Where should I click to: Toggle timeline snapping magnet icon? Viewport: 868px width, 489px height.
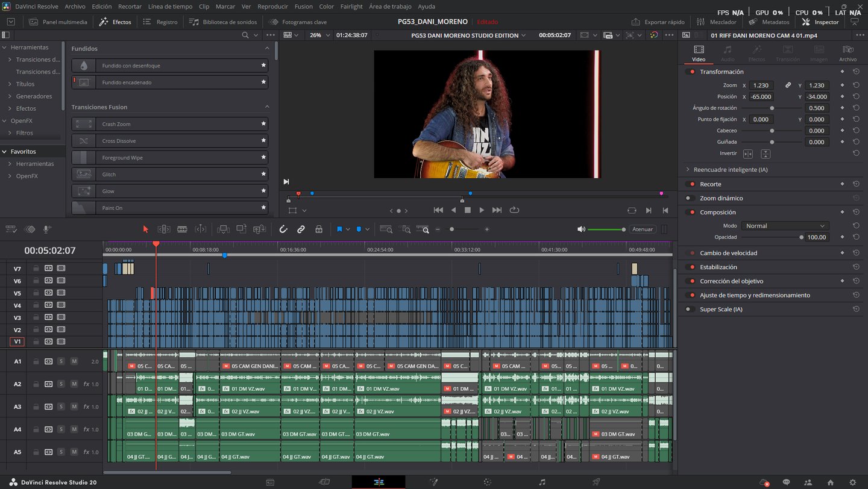pos(283,229)
